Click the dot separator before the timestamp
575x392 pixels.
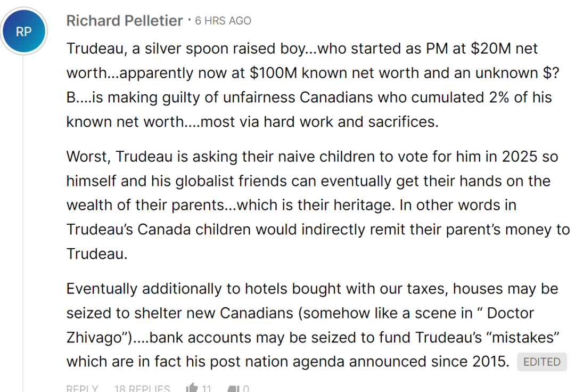pyautogui.click(x=189, y=20)
